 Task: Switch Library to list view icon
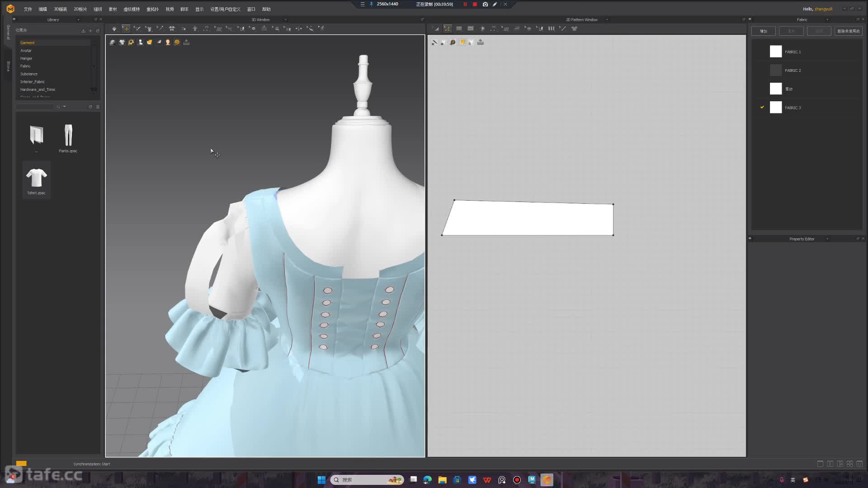point(98,107)
